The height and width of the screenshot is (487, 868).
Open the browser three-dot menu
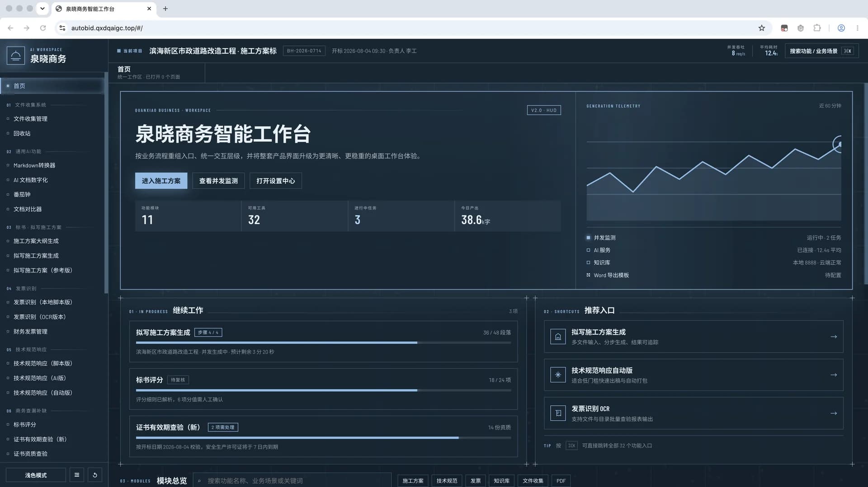[858, 28]
